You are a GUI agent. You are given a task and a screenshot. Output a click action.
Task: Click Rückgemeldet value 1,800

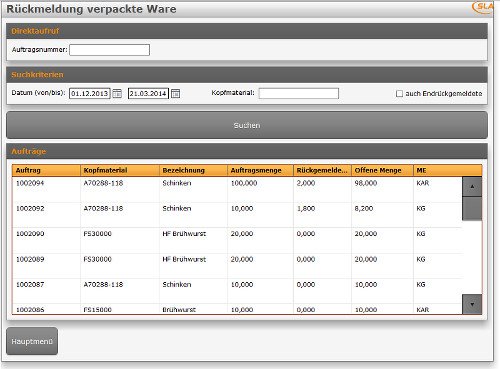pos(306,208)
